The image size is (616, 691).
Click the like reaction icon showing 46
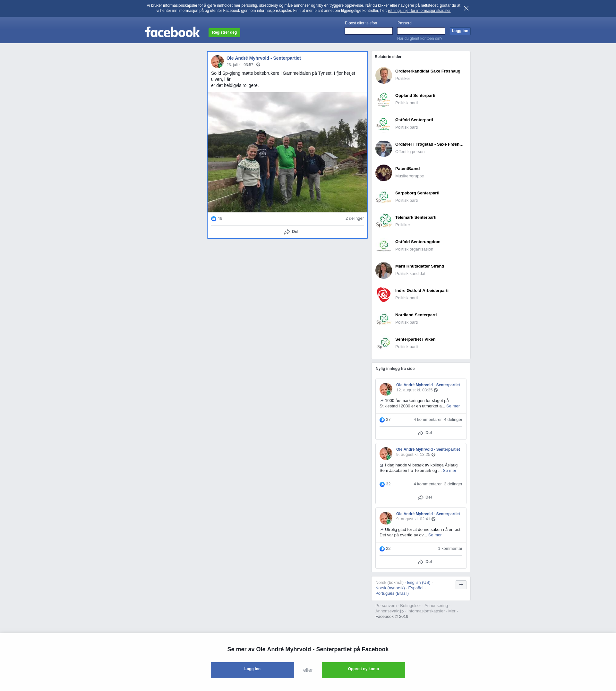point(214,218)
